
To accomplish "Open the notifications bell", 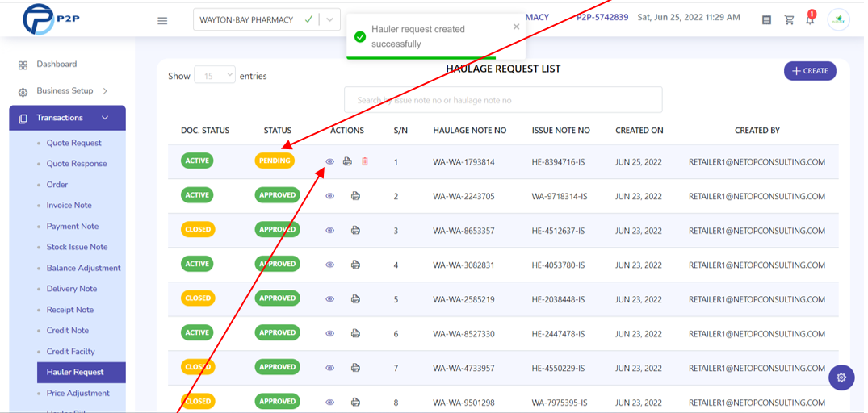I will [x=810, y=19].
